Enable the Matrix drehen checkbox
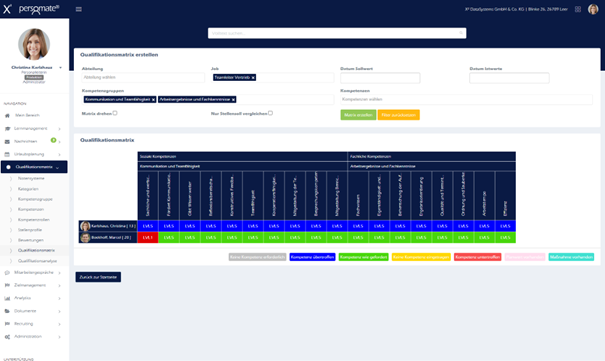Image resolution: width=605 pixels, height=361 pixels. click(x=115, y=113)
